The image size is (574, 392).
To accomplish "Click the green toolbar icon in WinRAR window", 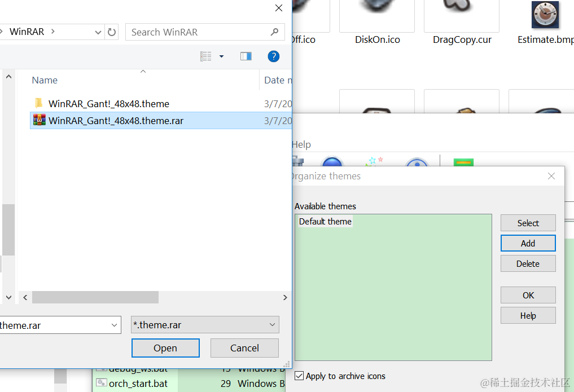I will click(463, 162).
